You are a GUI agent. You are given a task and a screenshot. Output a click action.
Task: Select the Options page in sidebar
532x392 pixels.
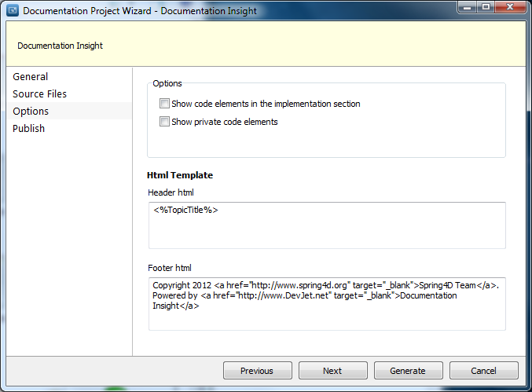[69, 111]
